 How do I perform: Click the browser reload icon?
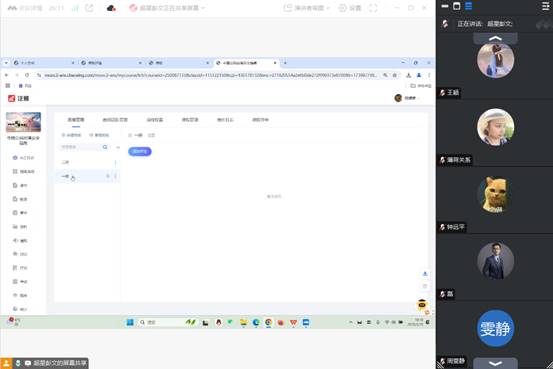click(27, 75)
